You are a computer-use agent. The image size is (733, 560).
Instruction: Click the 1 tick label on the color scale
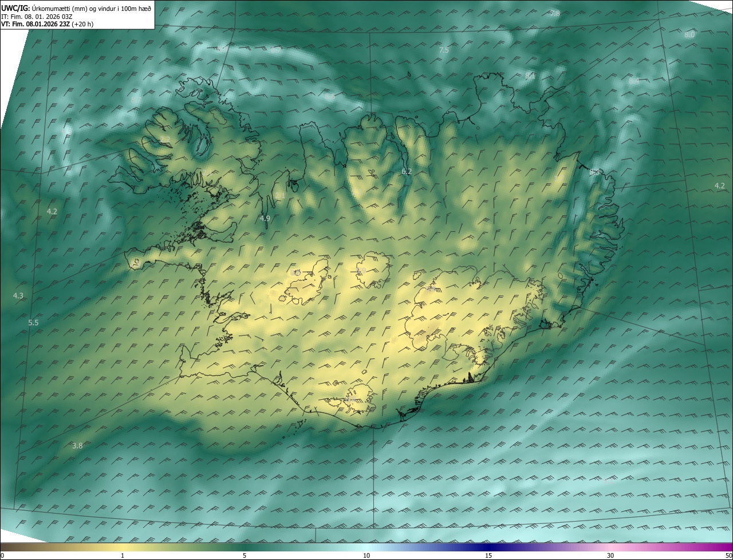tap(123, 555)
